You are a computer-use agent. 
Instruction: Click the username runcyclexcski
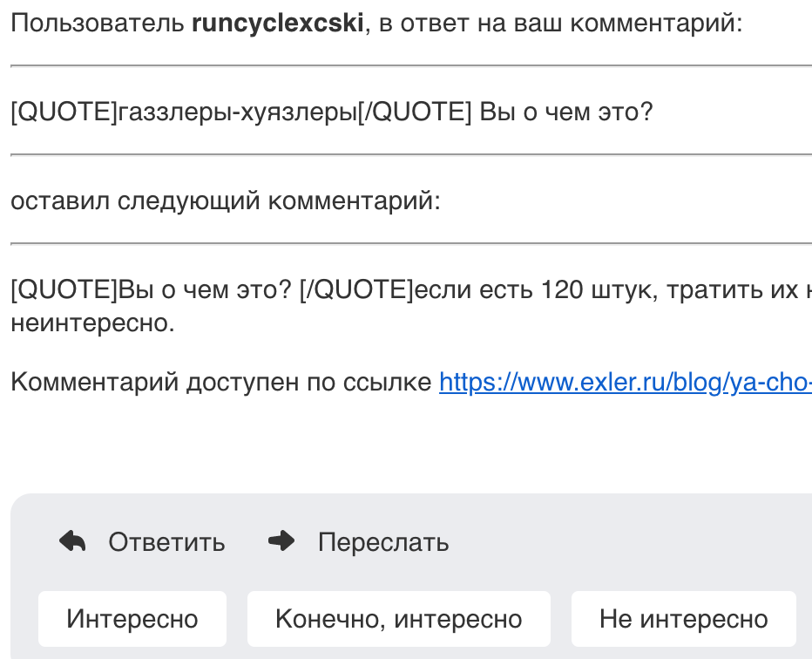coord(276,24)
